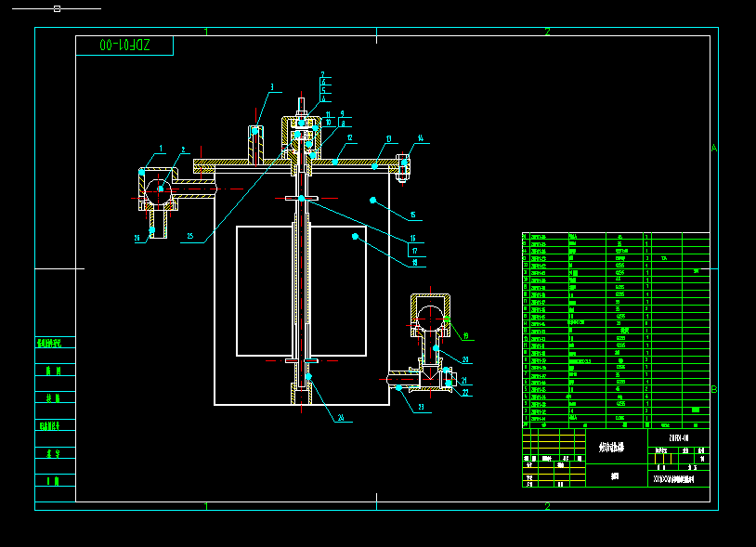Screen dimensions: 756x547
Task: Click part callout number 25 label
Action: coord(189,237)
